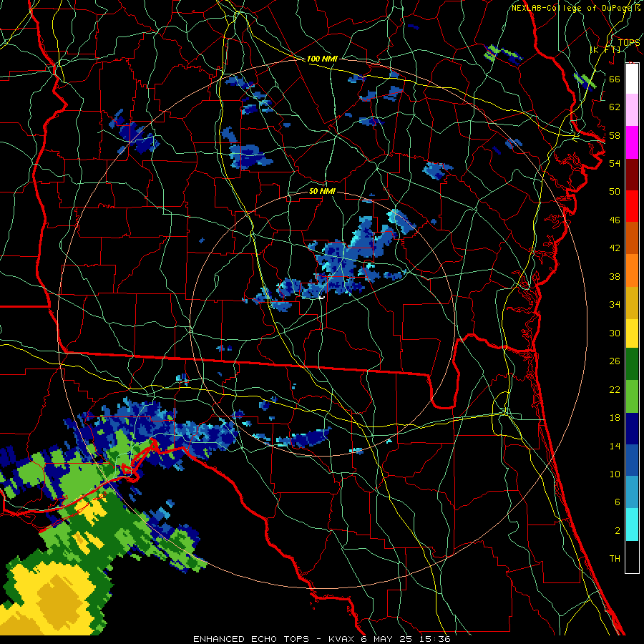Click the 'K FT' units label
The image size is (644, 644).
click(605, 50)
